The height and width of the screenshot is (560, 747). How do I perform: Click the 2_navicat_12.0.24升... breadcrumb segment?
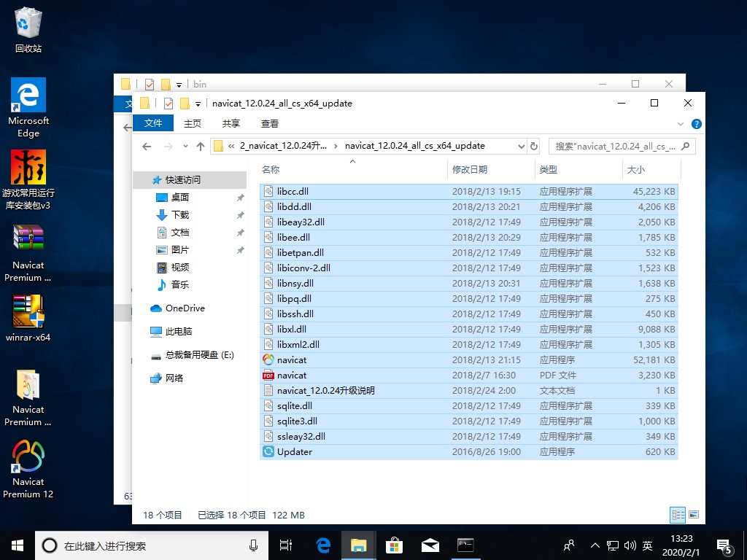click(x=284, y=146)
